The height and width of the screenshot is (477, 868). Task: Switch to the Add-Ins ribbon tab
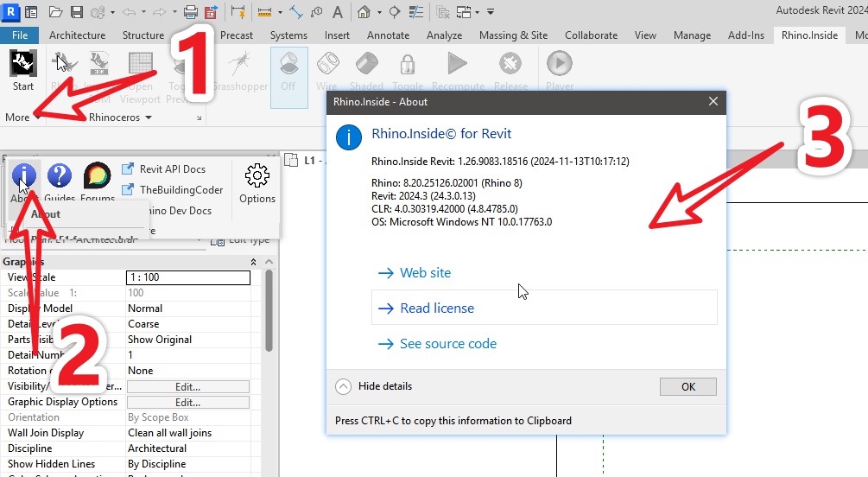(745, 35)
